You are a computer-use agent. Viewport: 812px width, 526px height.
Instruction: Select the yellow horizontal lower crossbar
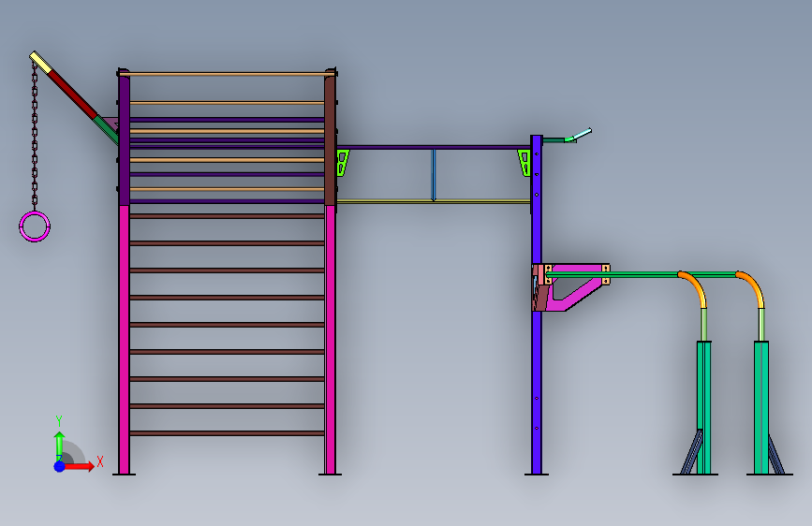tap(434, 201)
